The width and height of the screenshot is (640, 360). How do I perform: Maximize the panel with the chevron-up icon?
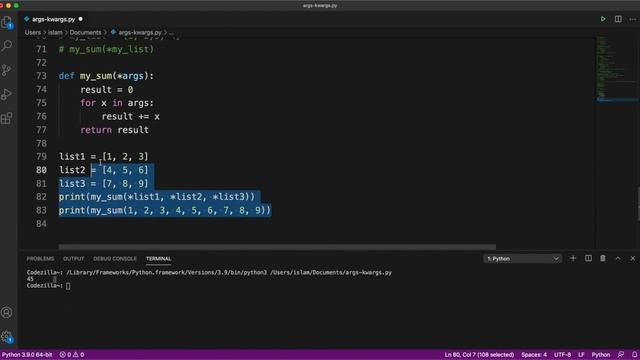point(618,258)
